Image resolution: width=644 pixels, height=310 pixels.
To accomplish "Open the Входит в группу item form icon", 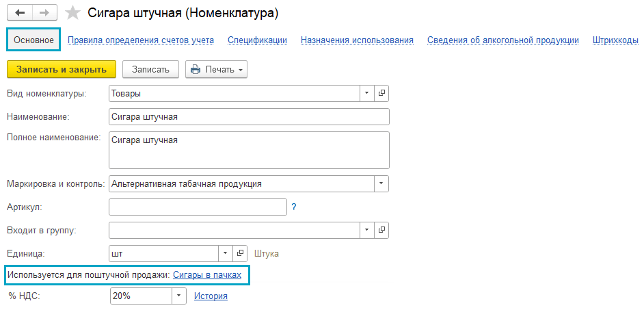I will click(x=382, y=230).
